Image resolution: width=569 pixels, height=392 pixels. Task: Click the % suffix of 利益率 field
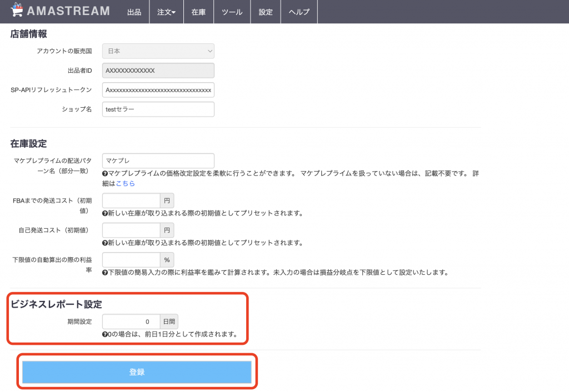[167, 260]
